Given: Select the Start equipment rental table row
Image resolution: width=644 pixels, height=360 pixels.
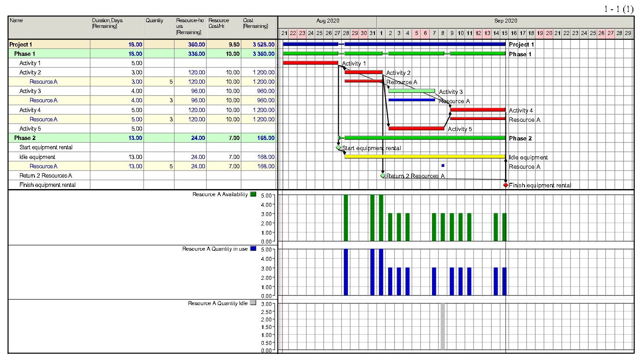Looking at the screenshot, I should 143,147.
